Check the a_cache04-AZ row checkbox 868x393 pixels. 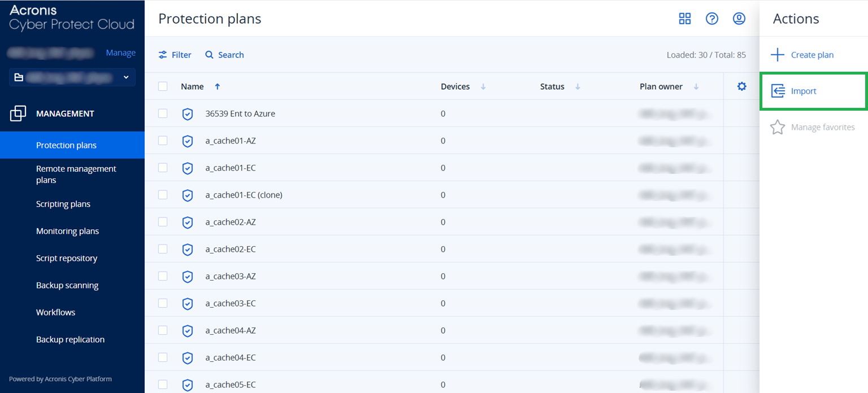click(x=163, y=330)
